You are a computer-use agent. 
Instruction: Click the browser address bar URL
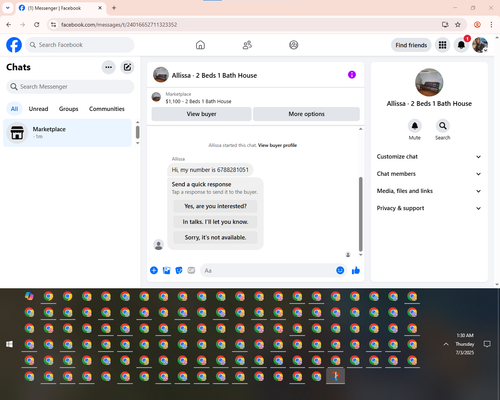[x=119, y=25]
